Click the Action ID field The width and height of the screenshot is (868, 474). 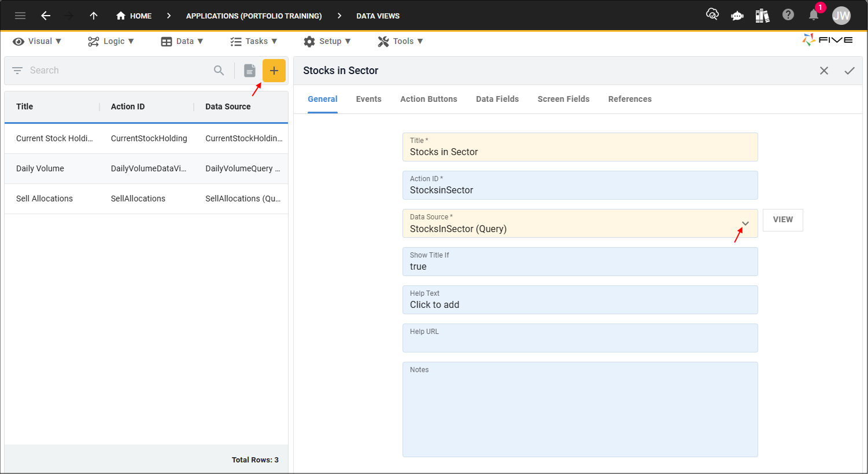click(580, 185)
